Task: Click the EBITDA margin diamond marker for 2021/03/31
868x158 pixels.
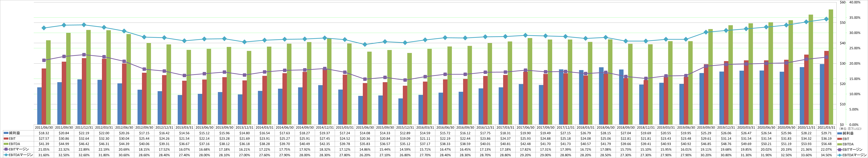Action: click(826, 19)
